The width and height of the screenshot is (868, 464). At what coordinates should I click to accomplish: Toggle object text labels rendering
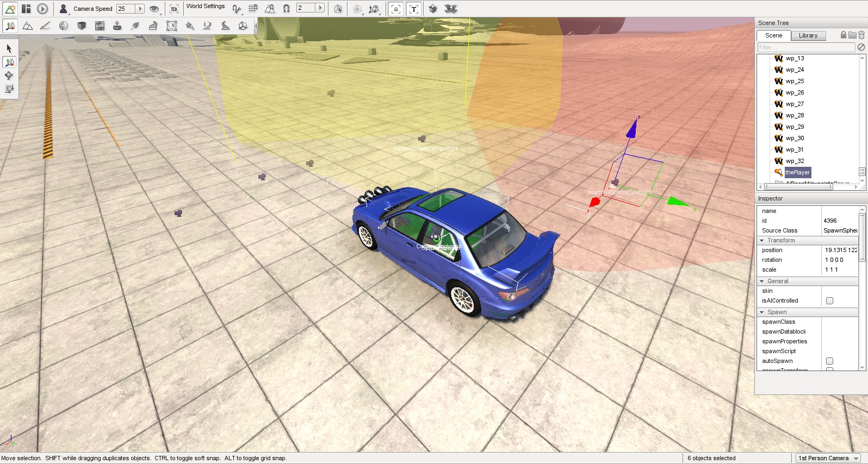click(414, 9)
